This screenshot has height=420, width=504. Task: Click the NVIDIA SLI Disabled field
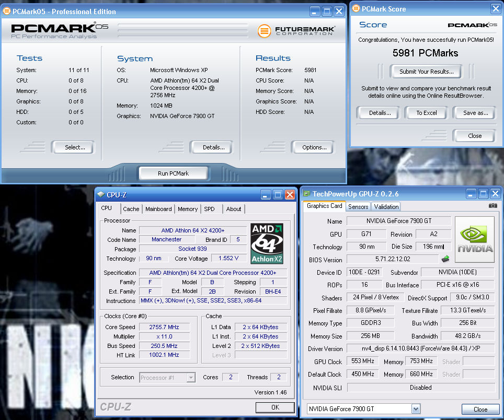click(420, 388)
